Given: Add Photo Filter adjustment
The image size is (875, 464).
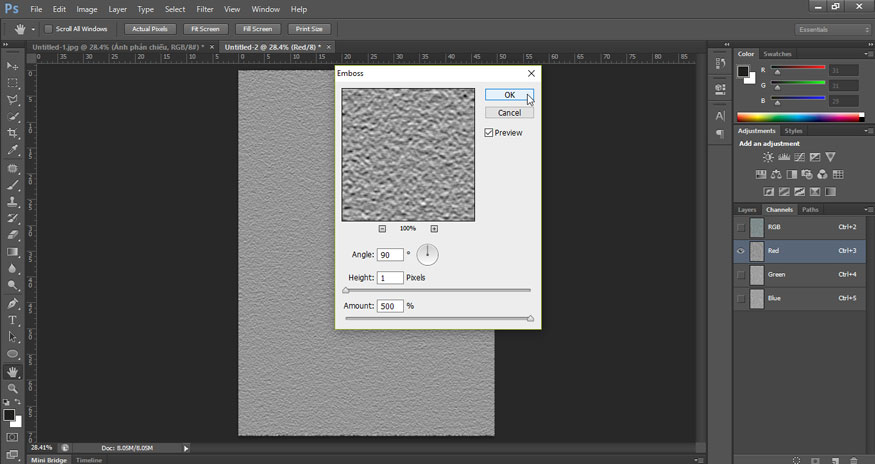Looking at the screenshot, I should coord(807,175).
